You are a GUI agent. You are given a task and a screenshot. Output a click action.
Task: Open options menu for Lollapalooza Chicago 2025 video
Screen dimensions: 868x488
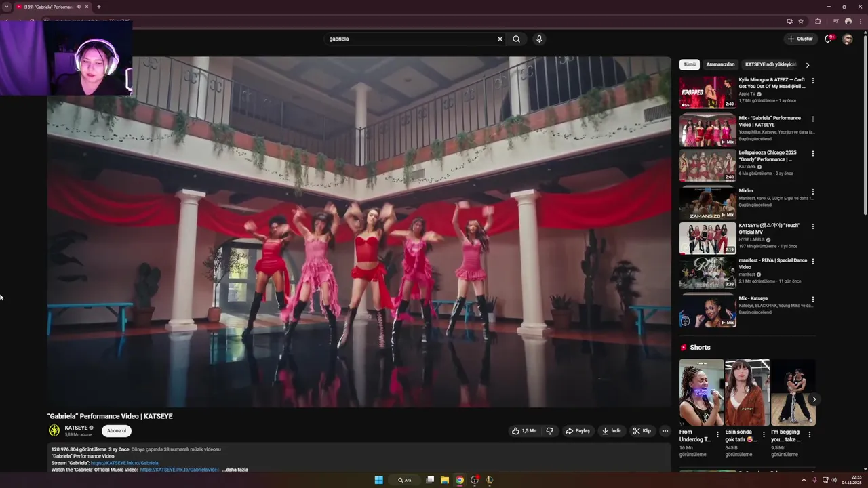click(813, 154)
